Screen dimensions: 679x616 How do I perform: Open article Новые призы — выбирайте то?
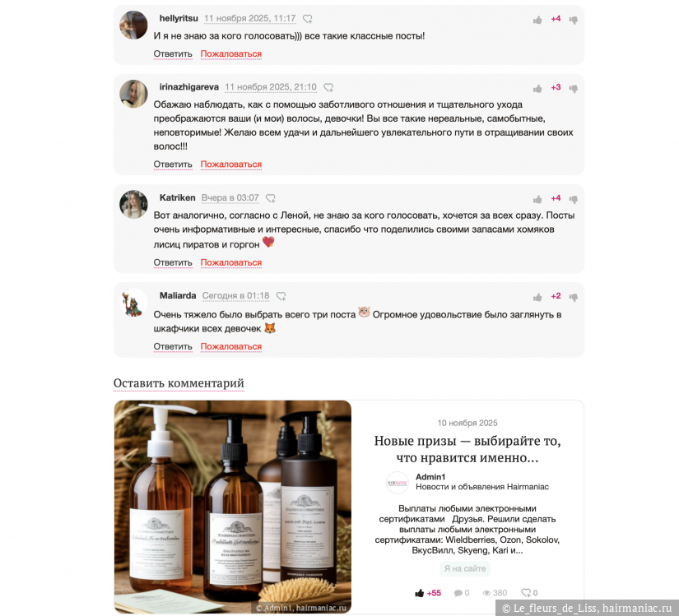coord(467,449)
